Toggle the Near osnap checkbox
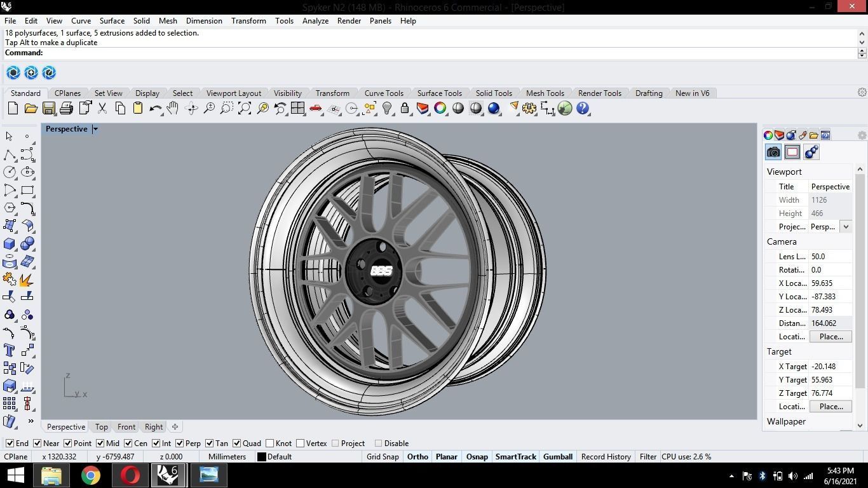Screen dimensions: 868x488 [37, 443]
